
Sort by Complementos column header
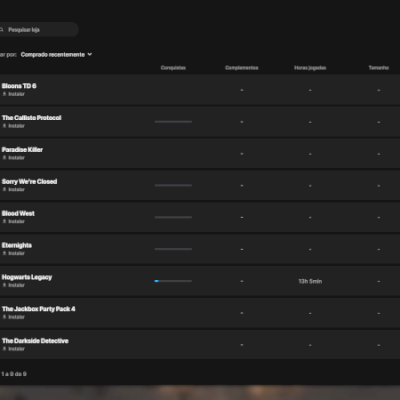tap(242, 68)
